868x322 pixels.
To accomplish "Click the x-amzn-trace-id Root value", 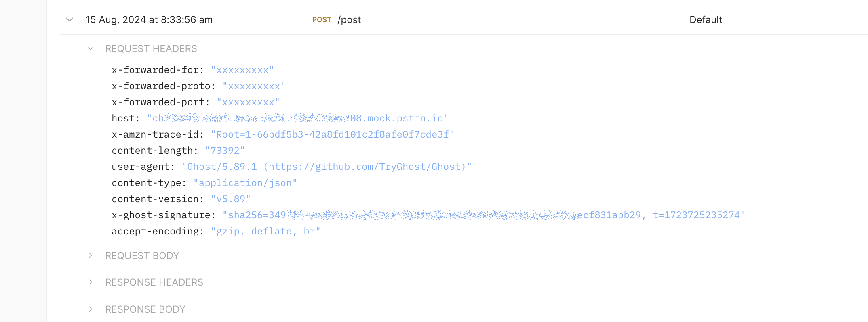I will pos(332,134).
